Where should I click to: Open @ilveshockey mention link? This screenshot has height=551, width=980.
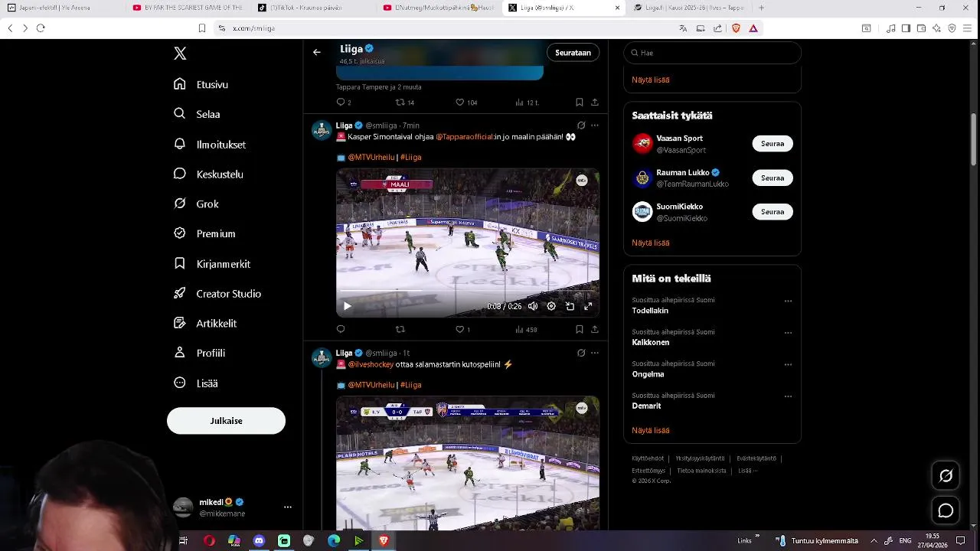click(x=371, y=364)
